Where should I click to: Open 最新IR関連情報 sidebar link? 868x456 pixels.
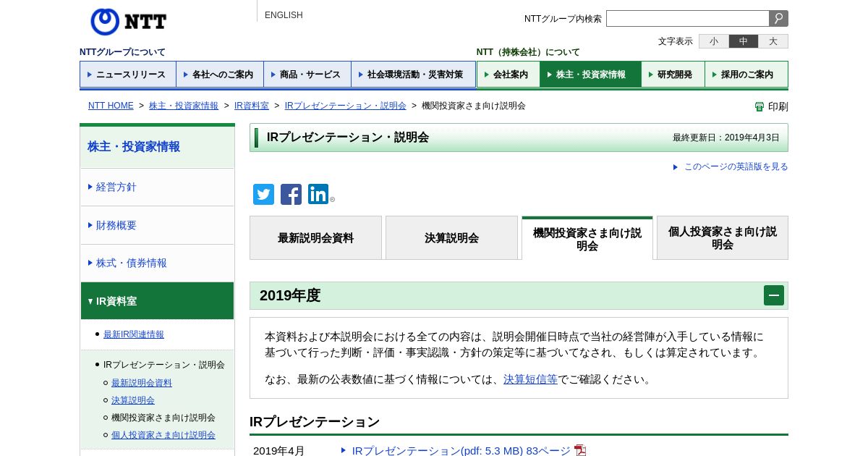(134, 334)
